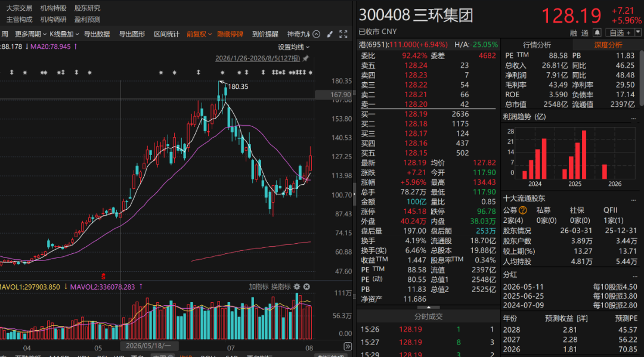Open 机构调研 menu item
644x357 pixels.
[54, 19]
